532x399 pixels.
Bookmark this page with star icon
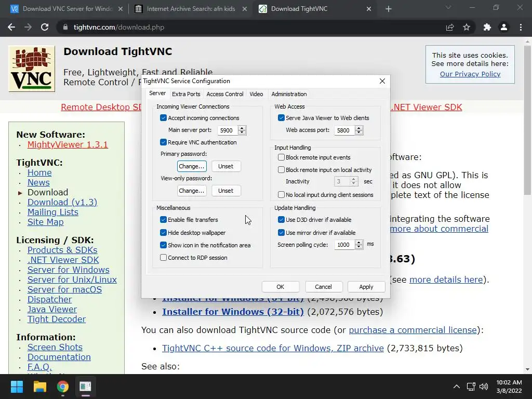click(x=467, y=27)
